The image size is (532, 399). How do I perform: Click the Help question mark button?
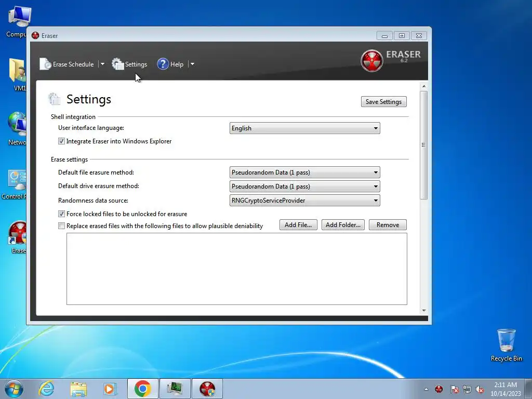point(170,64)
